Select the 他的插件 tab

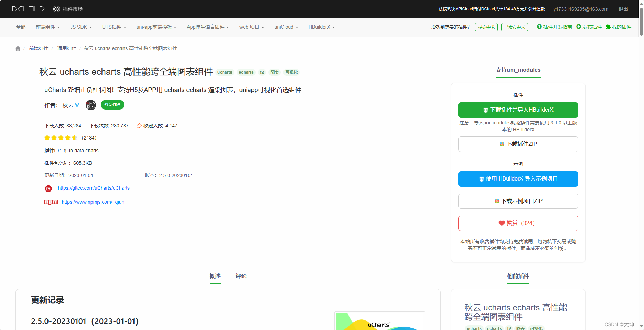pyautogui.click(x=518, y=276)
